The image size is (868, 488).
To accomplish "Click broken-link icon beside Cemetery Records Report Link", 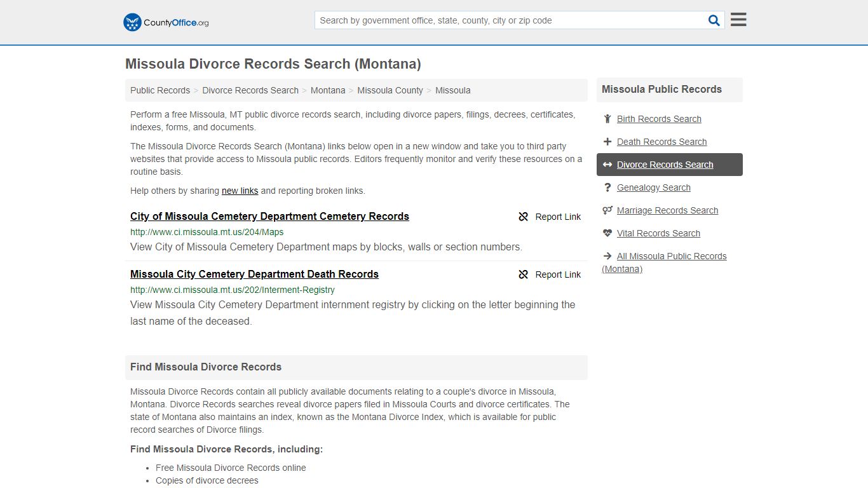I will [x=524, y=217].
